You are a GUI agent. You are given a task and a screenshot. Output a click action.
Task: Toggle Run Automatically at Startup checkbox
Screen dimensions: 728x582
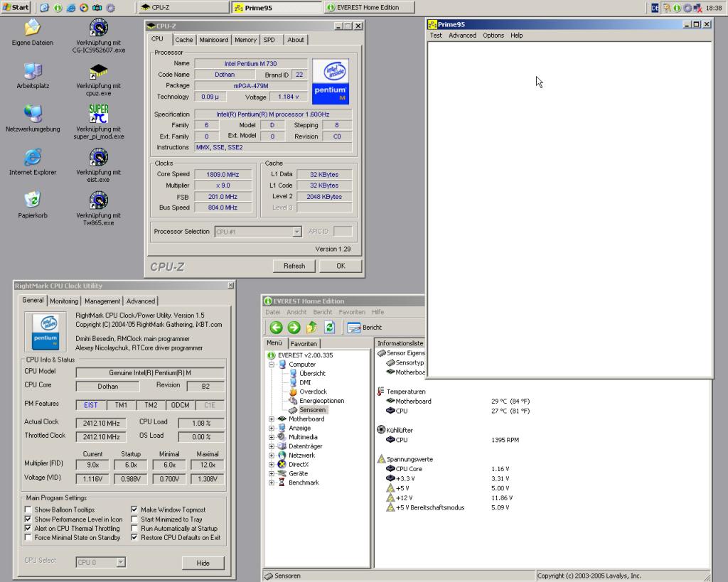click(x=134, y=528)
